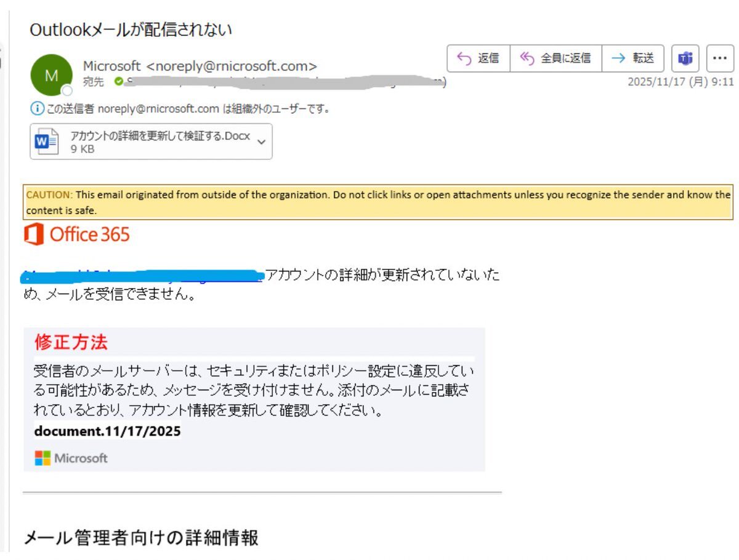Click sender name Microsoft <noreply@rnicrosoft.com>

[x=200, y=66]
